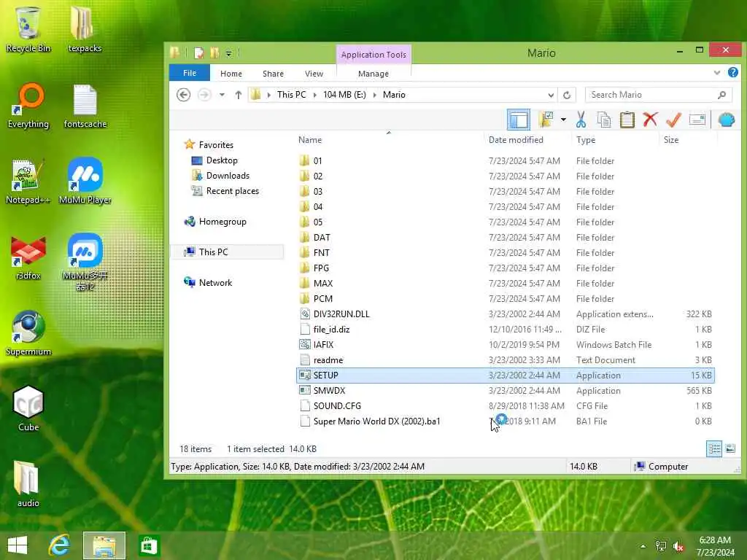Select the file_id.diz file
This screenshot has height=560, width=747.
tap(505, 330)
